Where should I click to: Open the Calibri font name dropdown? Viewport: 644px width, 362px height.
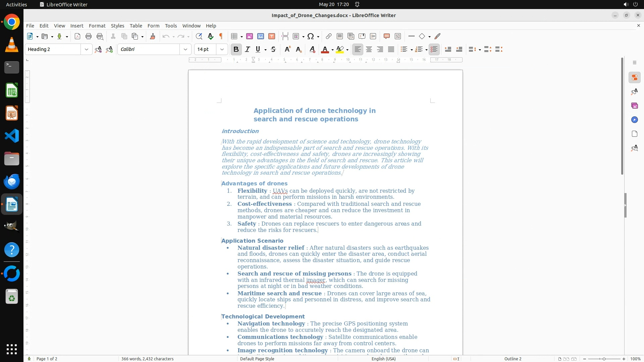pyautogui.click(x=185, y=50)
